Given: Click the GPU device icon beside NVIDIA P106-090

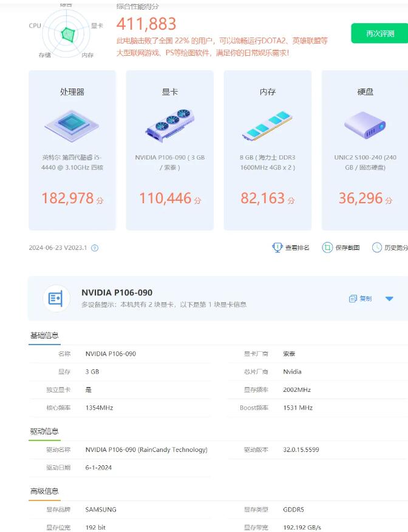Looking at the screenshot, I should click(x=55, y=298).
